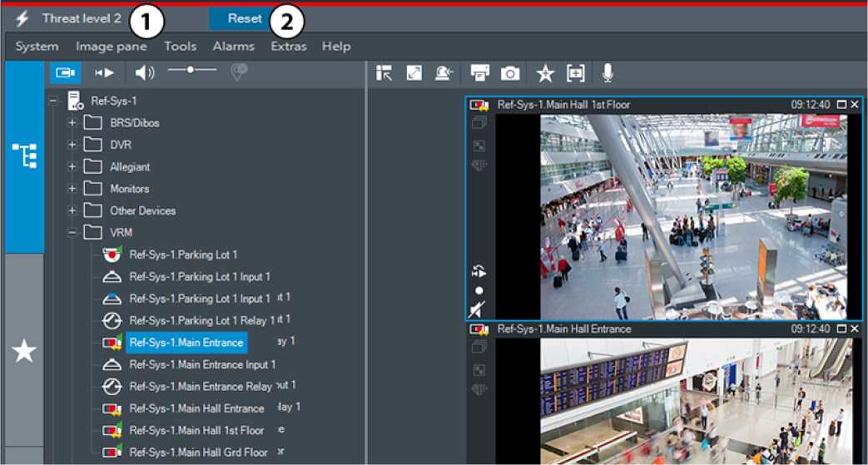Click the instant playback icon in the tree toolbar
This screenshot has width=868, height=465.
pos(104,72)
